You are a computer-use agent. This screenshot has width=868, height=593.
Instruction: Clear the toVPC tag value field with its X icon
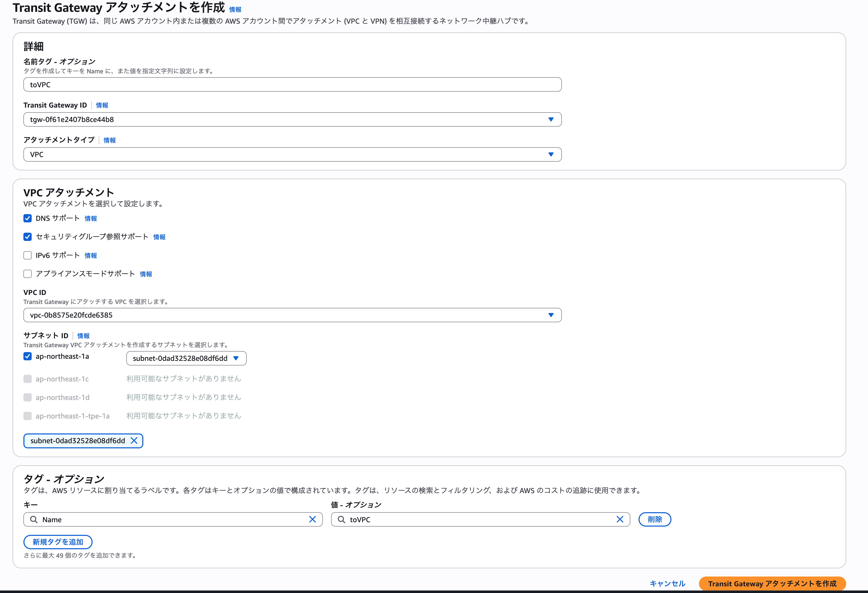pos(620,519)
